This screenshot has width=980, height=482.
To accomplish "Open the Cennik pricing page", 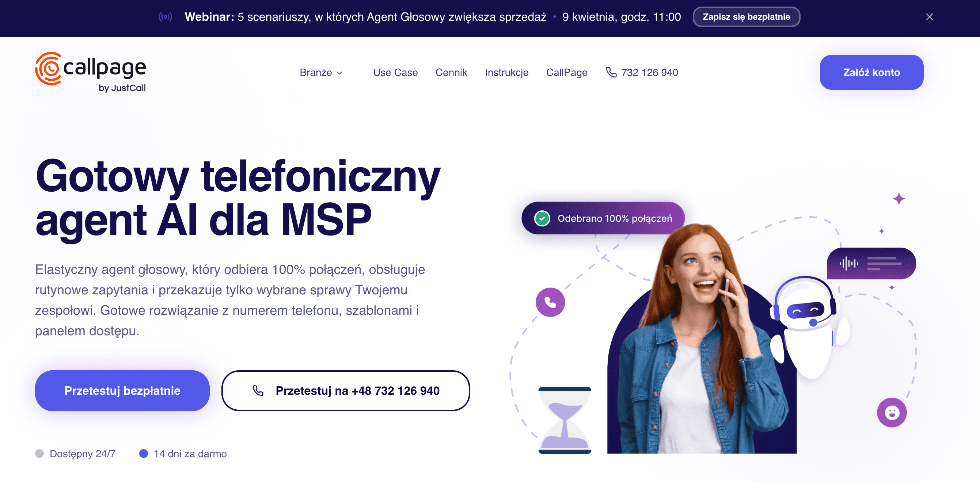I will [x=451, y=72].
